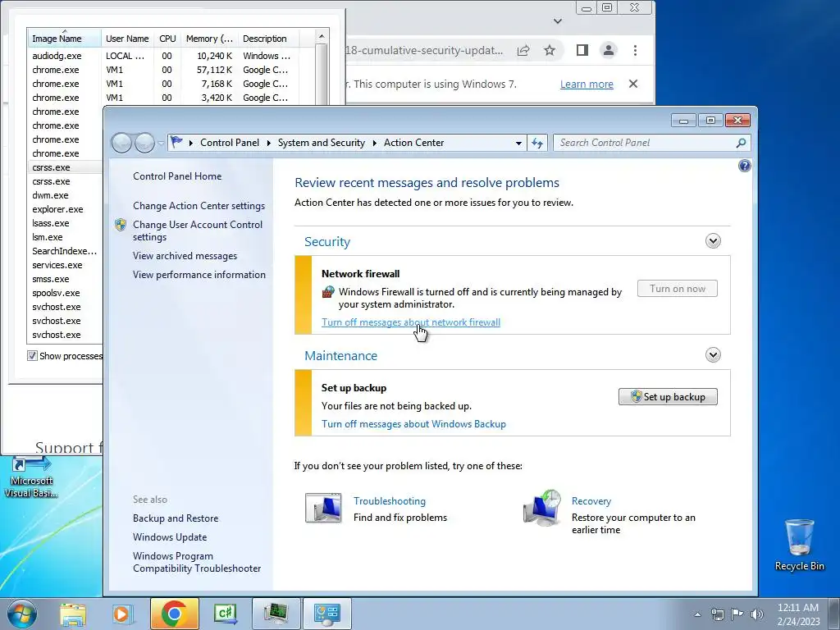Click the UAC shield icon in sidebar

click(x=121, y=225)
